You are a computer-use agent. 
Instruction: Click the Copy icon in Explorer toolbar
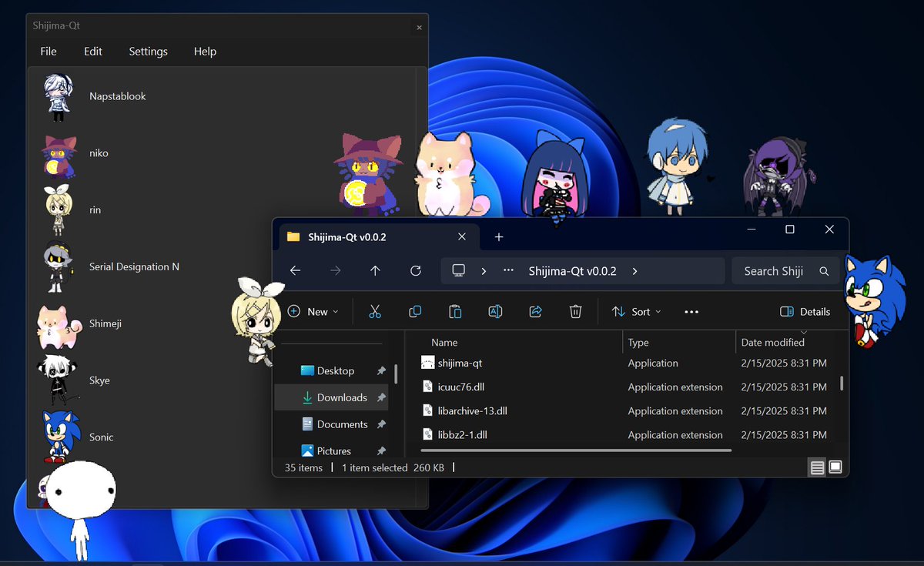click(x=415, y=312)
